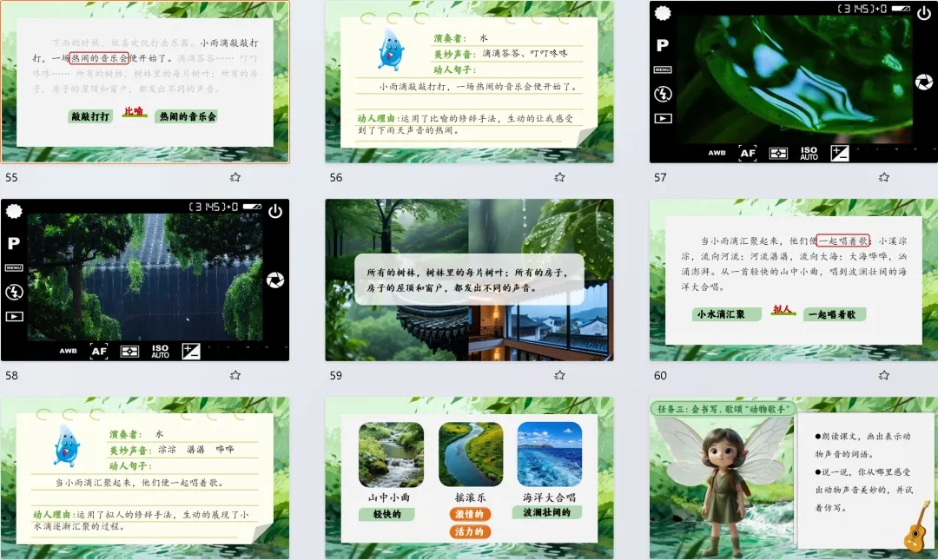Click the 摇滚乐 river picture
938x560 pixels.
pos(471,454)
